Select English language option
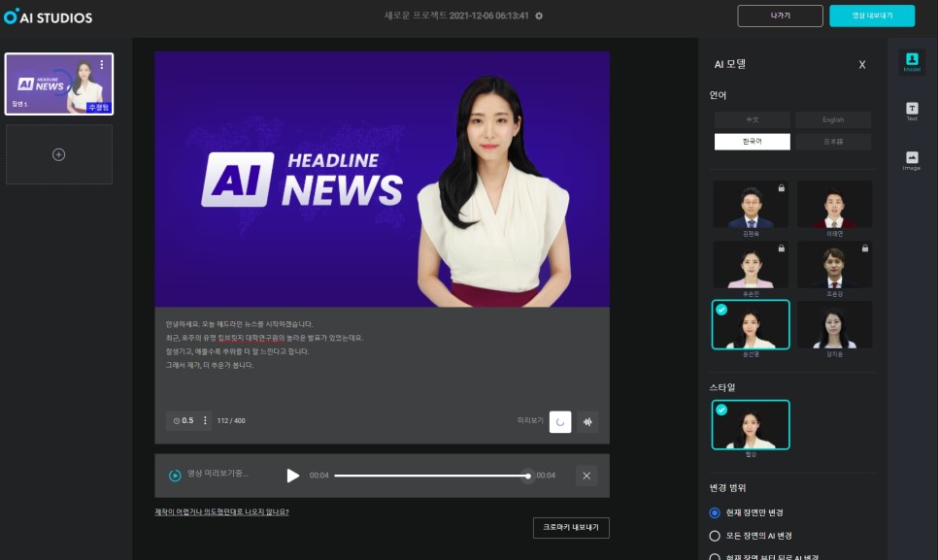Image resolution: width=938 pixels, height=560 pixels. (833, 120)
